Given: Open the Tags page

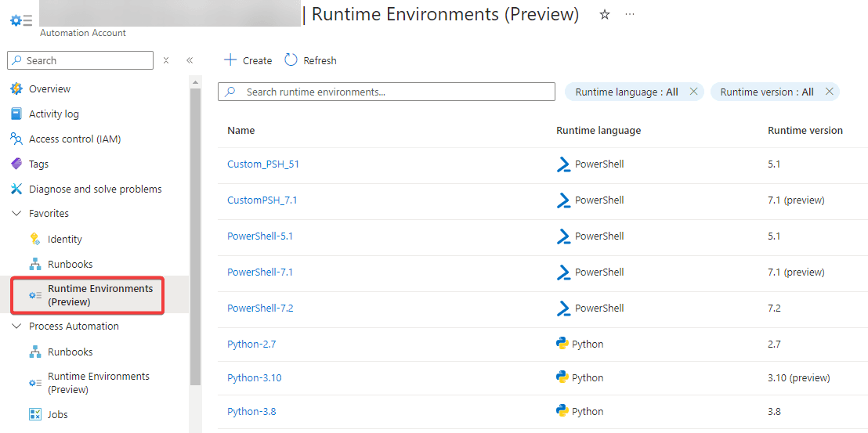Looking at the screenshot, I should 38,164.
